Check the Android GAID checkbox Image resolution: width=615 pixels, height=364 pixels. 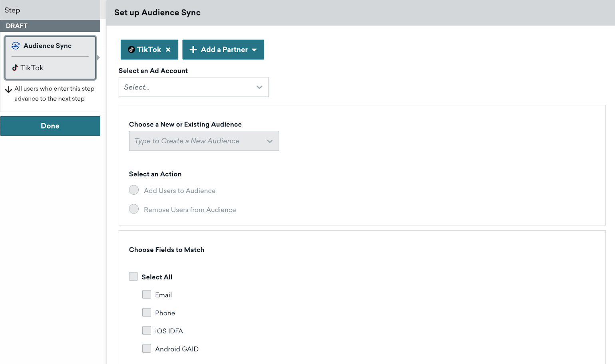[147, 348]
